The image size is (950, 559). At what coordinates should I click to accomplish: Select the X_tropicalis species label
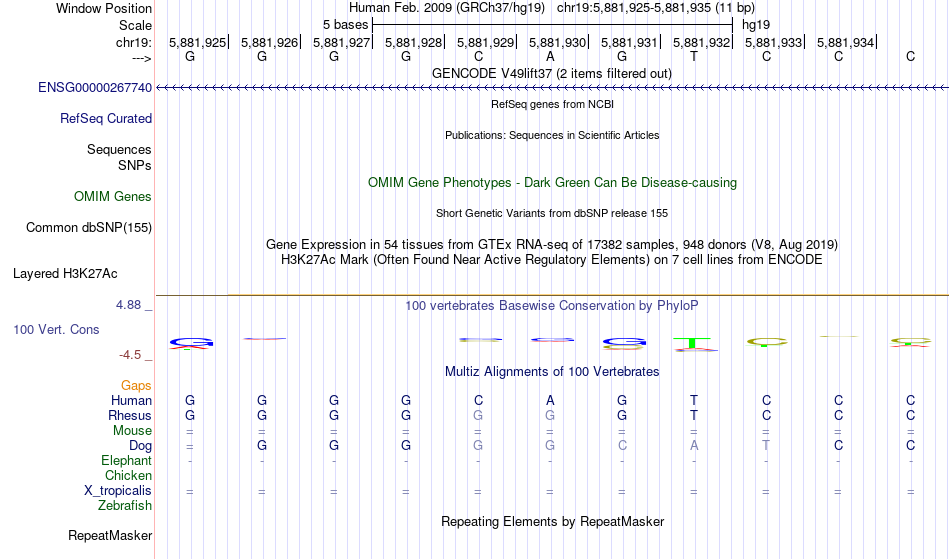(118, 491)
